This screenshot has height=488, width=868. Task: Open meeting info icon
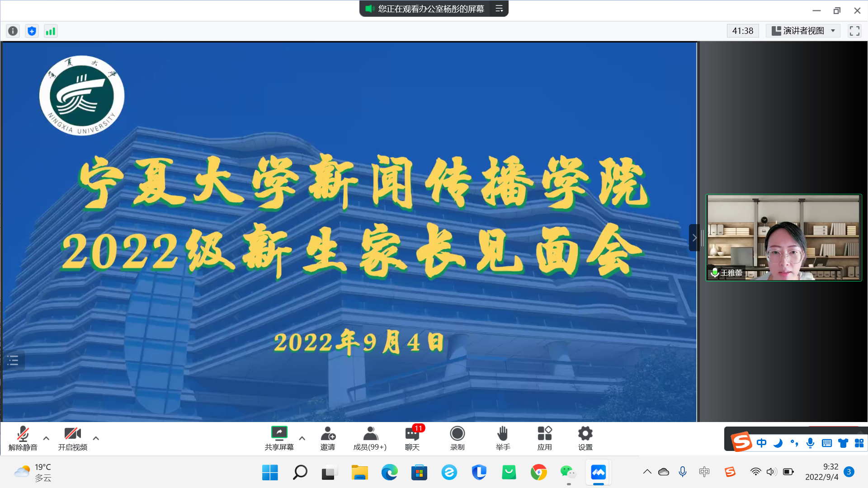pos(13,31)
